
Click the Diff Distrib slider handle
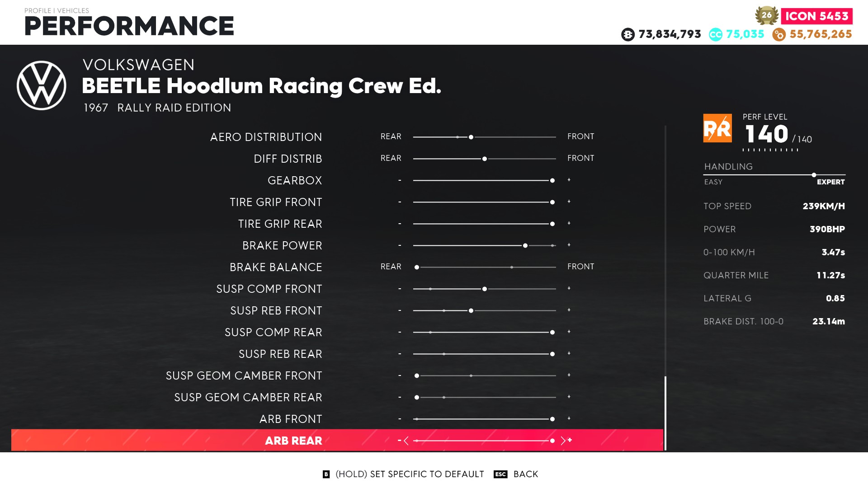tap(485, 159)
